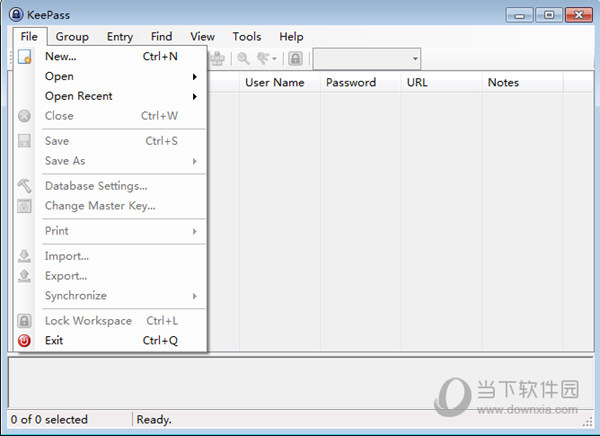
Task: Click the Export upload-arrow icon
Action: tap(24, 276)
